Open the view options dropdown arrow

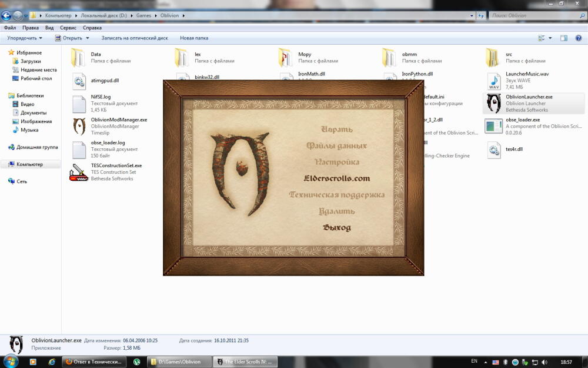click(x=550, y=38)
